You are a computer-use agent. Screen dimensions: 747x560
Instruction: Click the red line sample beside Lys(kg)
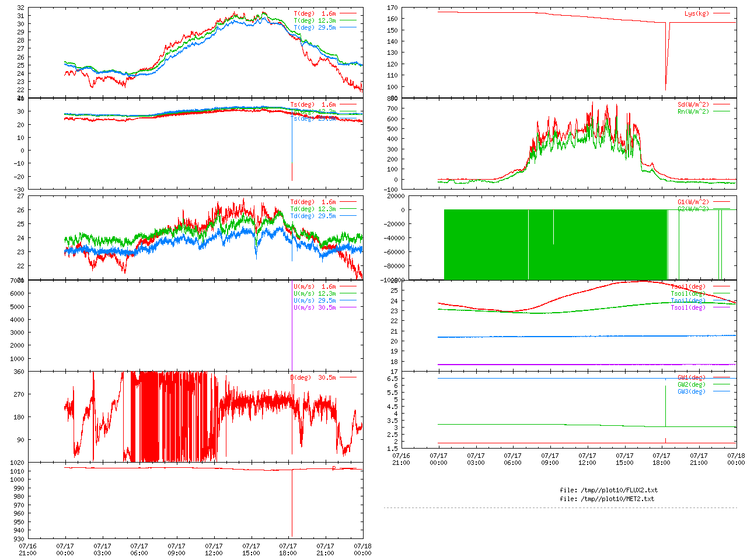[x=721, y=13]
